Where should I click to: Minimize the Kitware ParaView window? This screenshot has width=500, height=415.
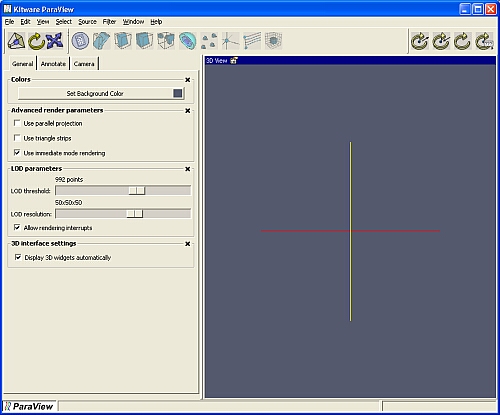tap(465, 9)
